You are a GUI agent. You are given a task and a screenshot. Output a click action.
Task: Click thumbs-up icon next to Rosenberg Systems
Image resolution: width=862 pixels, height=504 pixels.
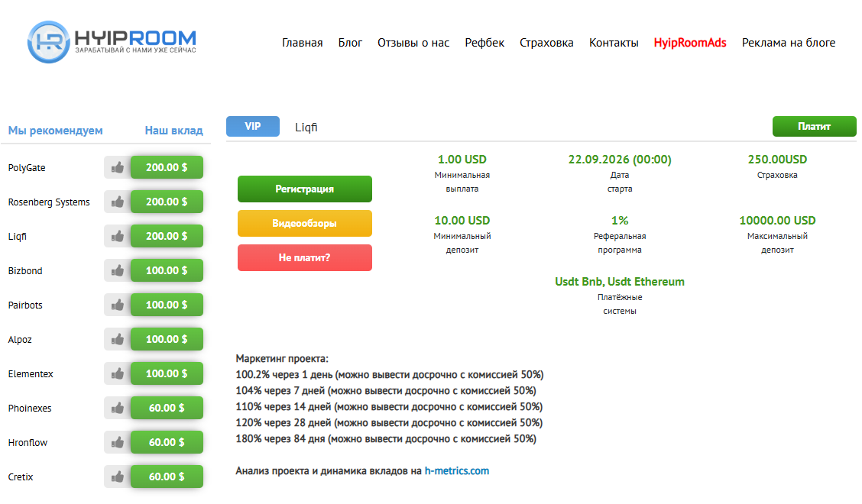[118, 202]
